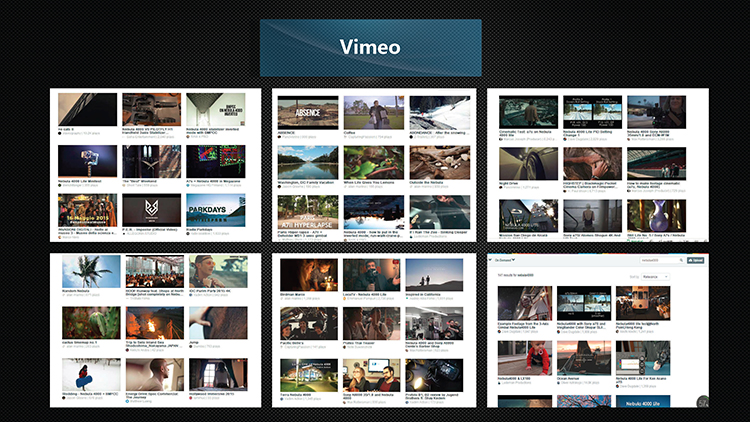
Task: Click the 'When Life Gives You Lemons' title
Action: click(x=369, y=182)
